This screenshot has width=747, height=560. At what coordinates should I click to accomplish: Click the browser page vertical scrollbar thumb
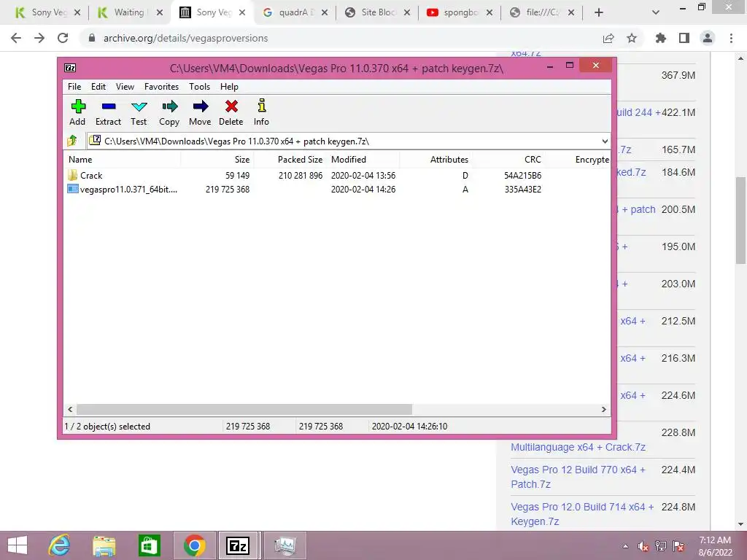click(x=740, y=220)
